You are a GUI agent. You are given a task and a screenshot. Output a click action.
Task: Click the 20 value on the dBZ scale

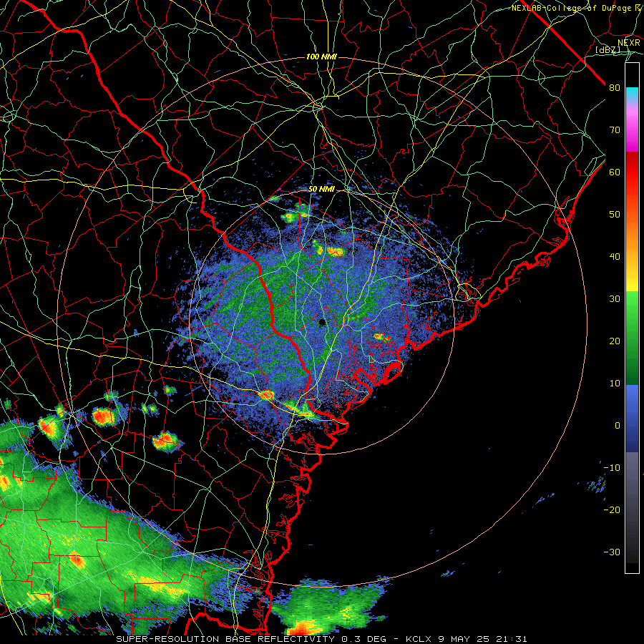click(615, 341)
